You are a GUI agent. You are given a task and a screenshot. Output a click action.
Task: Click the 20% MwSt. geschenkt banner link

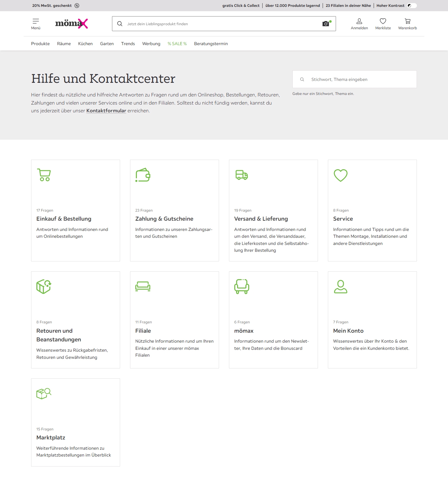click(52, 6)
